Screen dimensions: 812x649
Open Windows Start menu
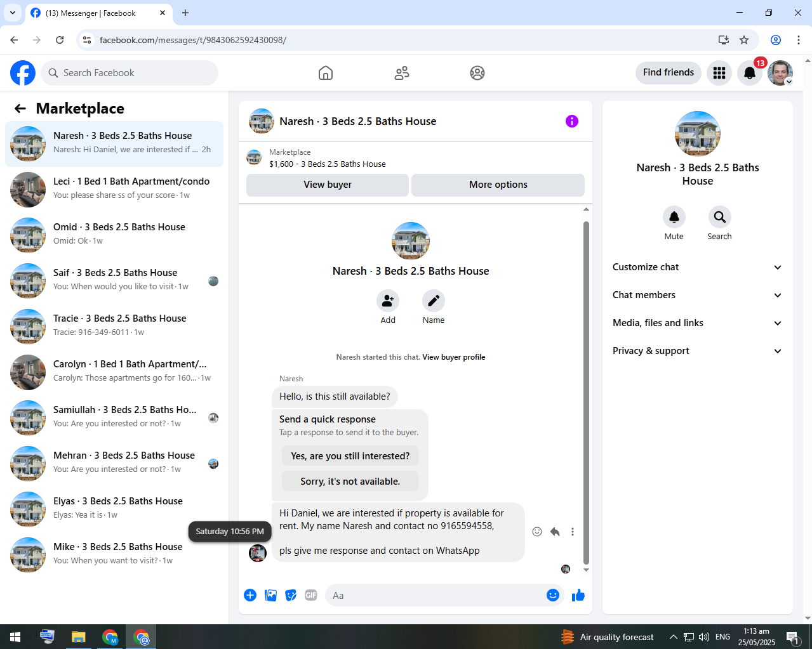coord(15,637)
